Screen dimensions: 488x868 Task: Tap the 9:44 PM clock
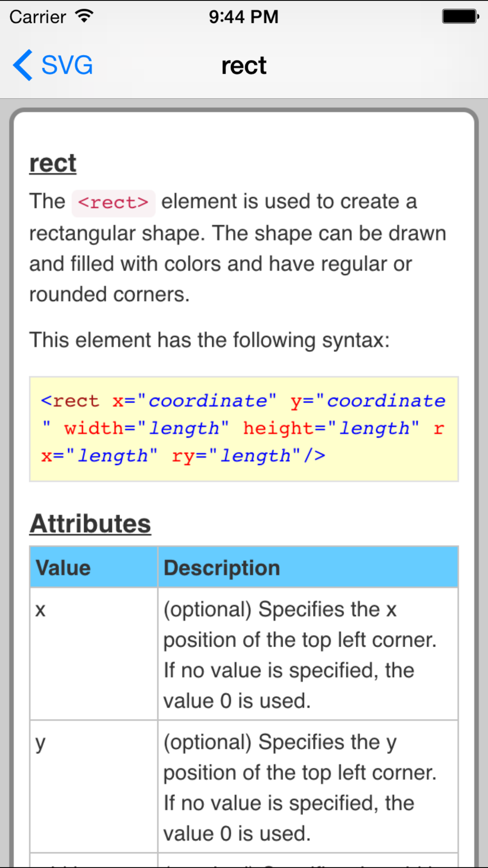[x=244, y=17]
